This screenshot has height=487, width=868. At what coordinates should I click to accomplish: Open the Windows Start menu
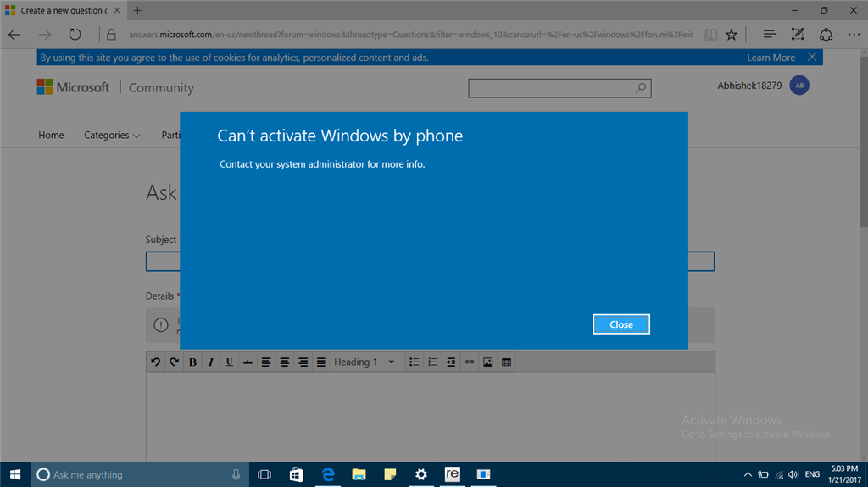pos(15,474)
